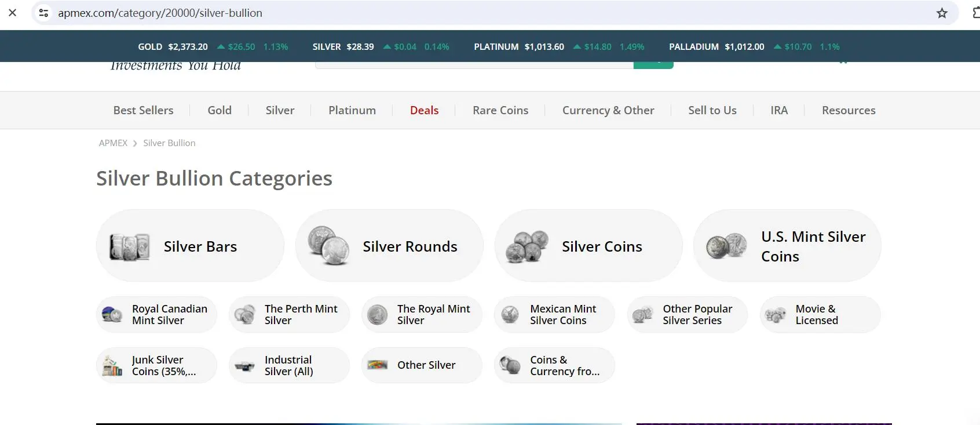Viewport: 980px width, 425px height.
Task: Open Royal Canadian Mint Silver category
Action: (156, 315)
